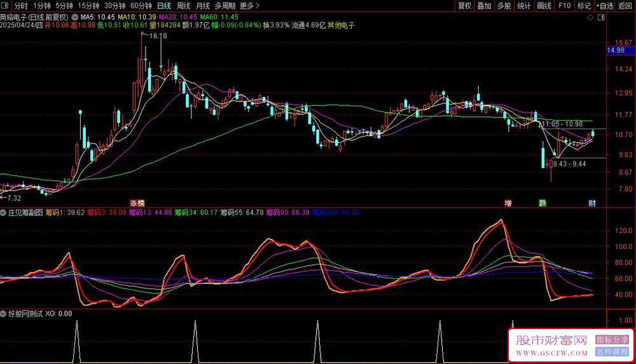Switch to the 周线 weekly chart
Screen dimensions: 636x364
183,6
